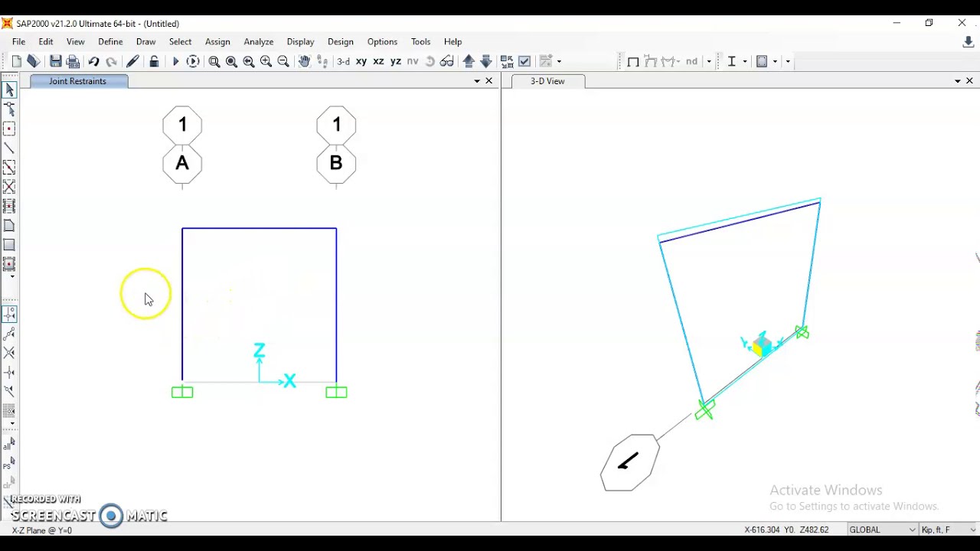The image size is (980, 551).
Task: Click left support restraint at grid A
Action: [182, 393]
